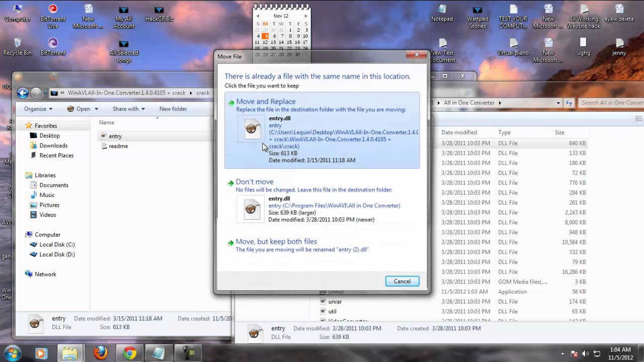
Task: Open Wattpad Stories desktop icon
Action: tap(477, 17)
